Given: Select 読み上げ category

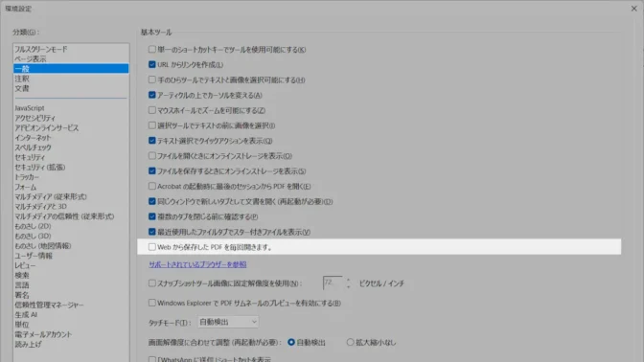Looking at the screenshot, I should [71, 345].
